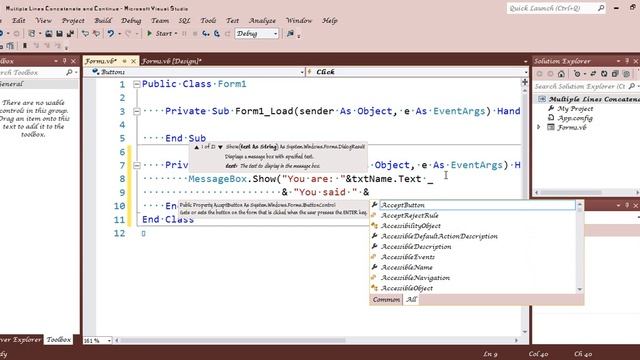Image resolution: width=640 pixels, height=360 pixels.
Task: Click the pin icon on Toolbox panel
Action: coord(64,61)
